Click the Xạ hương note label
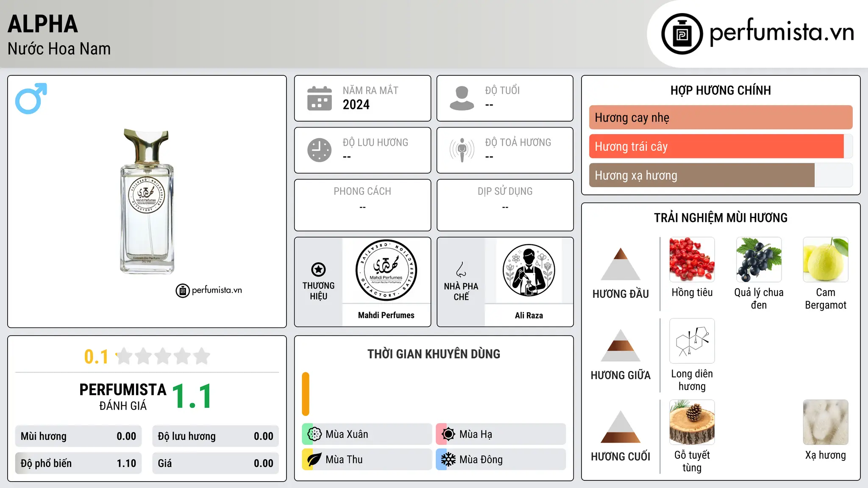 [826, 455]
